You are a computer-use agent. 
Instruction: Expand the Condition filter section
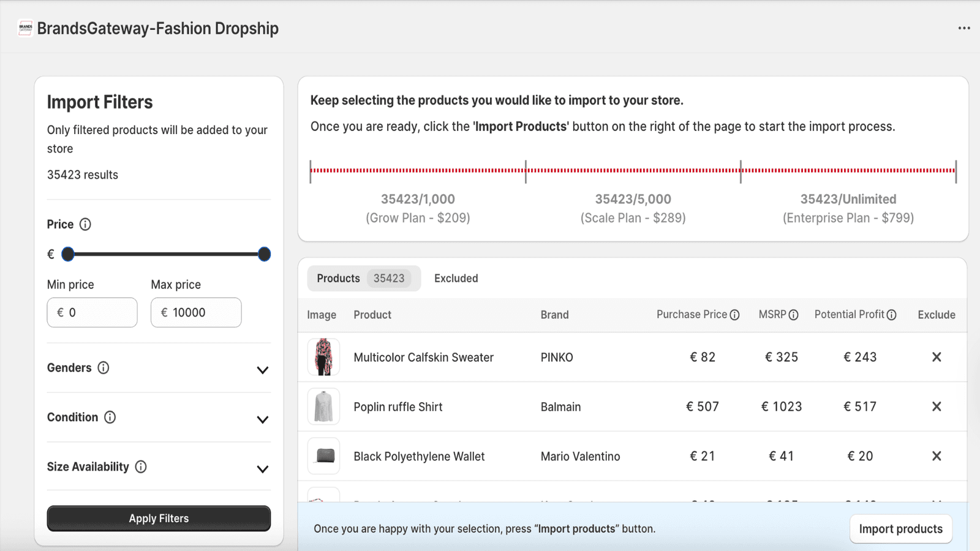[x=263, y=419]
